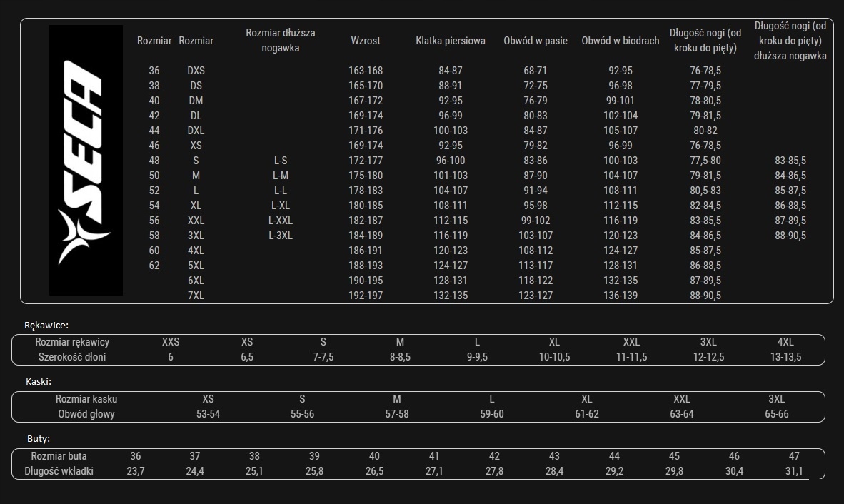Click hip value '136-139'
Screen dimensions: 844x504
(x=620, y=296)
